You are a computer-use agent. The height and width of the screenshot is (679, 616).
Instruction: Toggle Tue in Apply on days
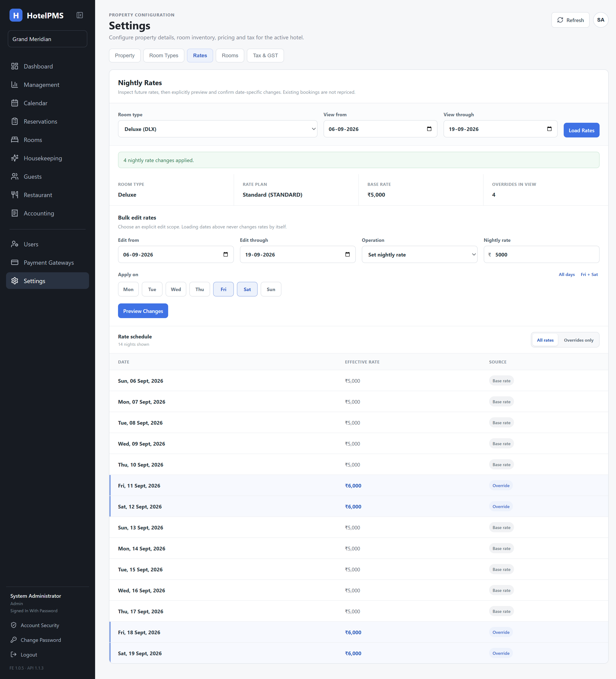(152, 289)
